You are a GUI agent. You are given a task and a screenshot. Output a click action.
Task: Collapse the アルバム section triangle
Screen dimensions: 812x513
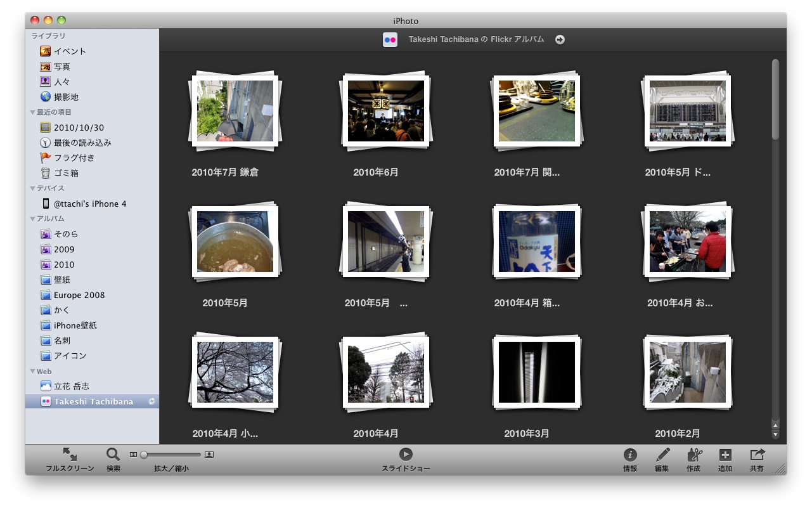tap(33, 219)
